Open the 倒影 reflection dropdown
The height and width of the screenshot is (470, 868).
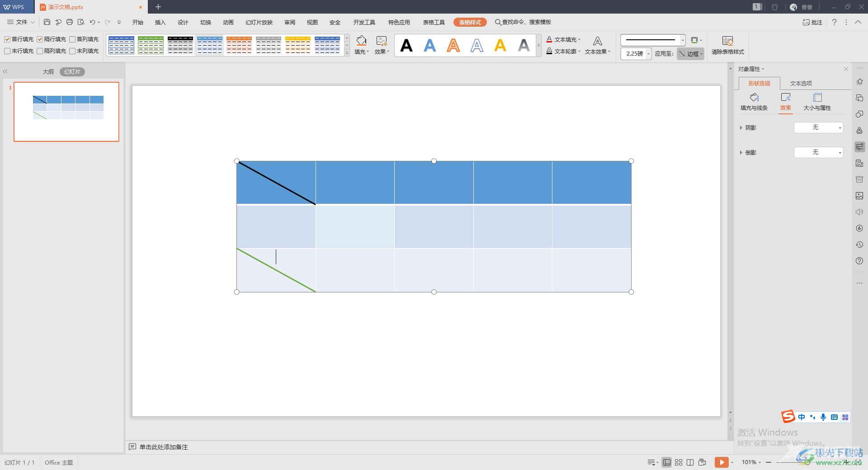tap(819, 152)
